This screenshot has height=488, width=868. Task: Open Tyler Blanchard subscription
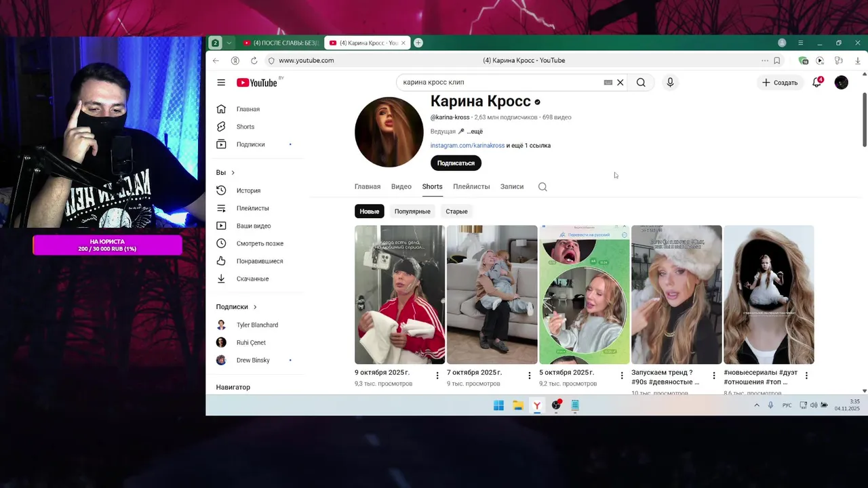click(x=256, y=325)
